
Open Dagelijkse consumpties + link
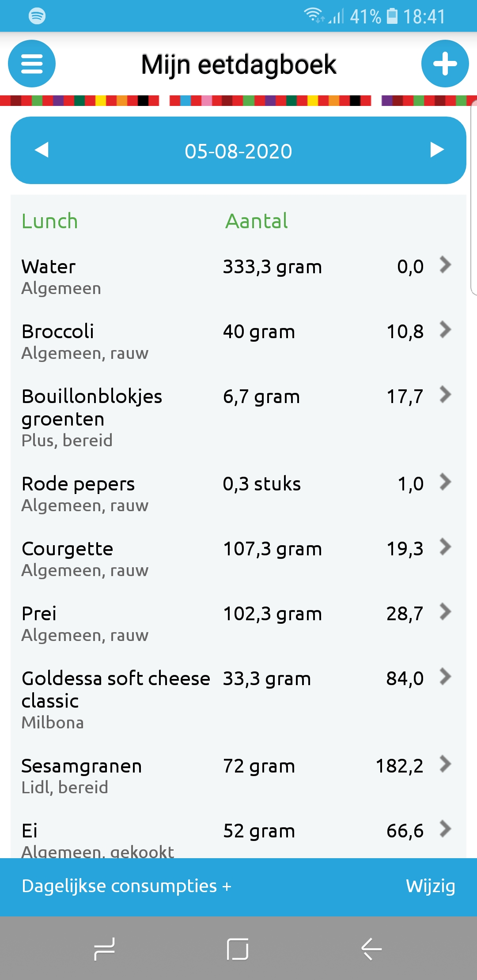[126, 886]
